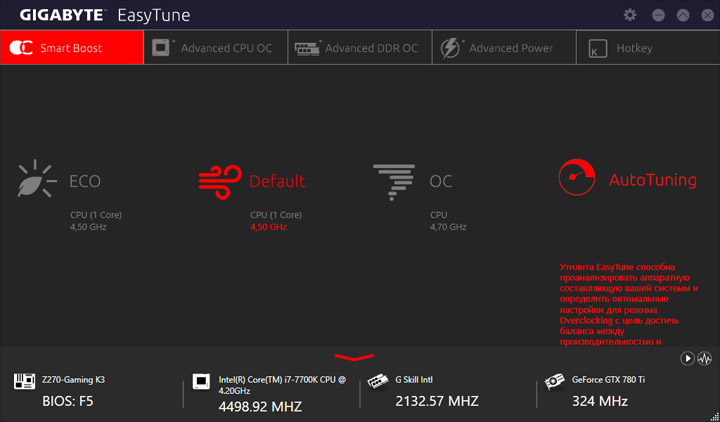This screenshot has width=720, height=422.
Task: Open the Advanced Power tab
Action: click(x=504, y=48)
